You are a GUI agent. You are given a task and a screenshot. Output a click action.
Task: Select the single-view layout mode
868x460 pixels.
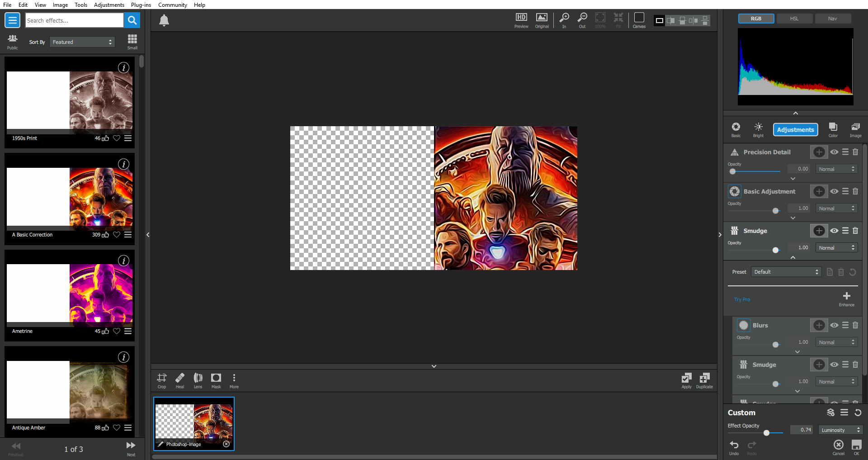point(660,20)
